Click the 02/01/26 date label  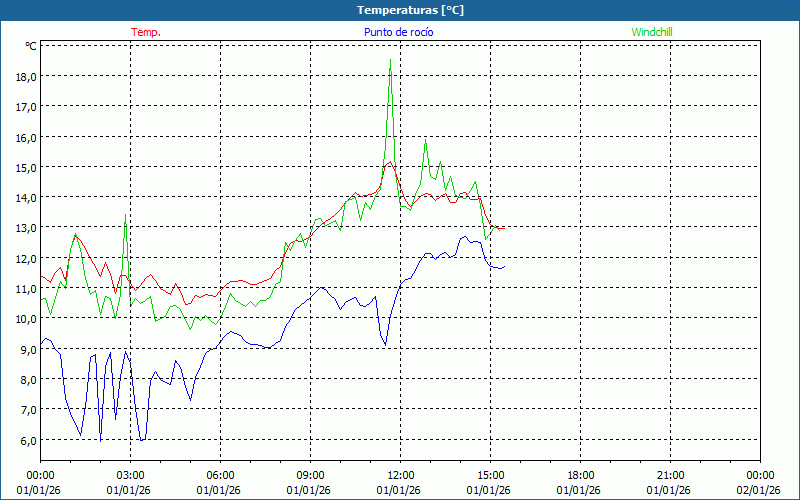click(x=758, y=489)
